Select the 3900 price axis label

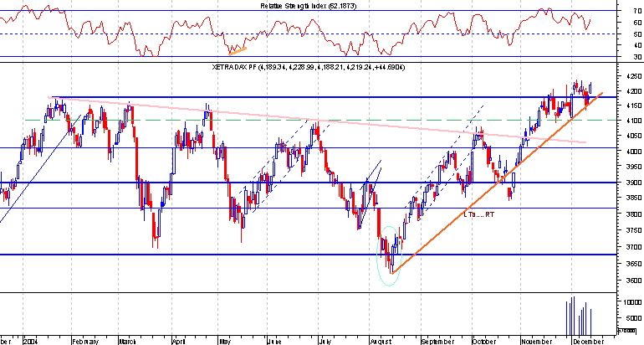pyautogui.click(x=634, y=183)
